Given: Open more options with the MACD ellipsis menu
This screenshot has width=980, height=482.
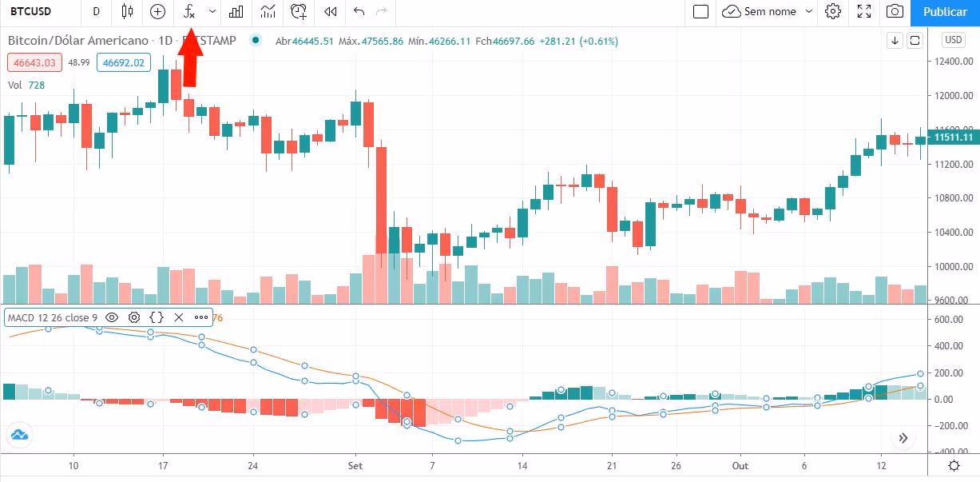Looking at the screenshot, I should pyautogui.click(x=200, y=317).
